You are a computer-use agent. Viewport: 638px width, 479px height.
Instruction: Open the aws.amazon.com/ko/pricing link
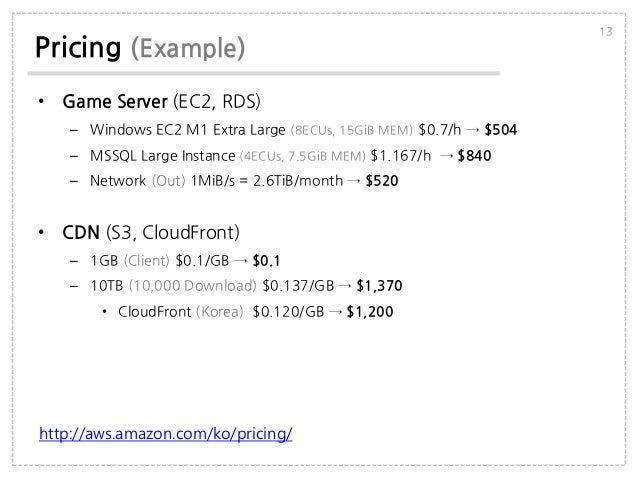(165, 435)
